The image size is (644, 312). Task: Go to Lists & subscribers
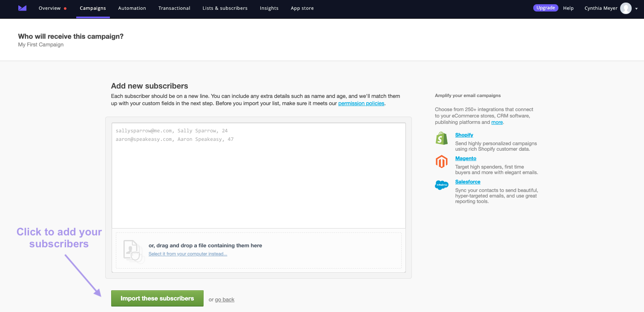(x=225, y=8)
